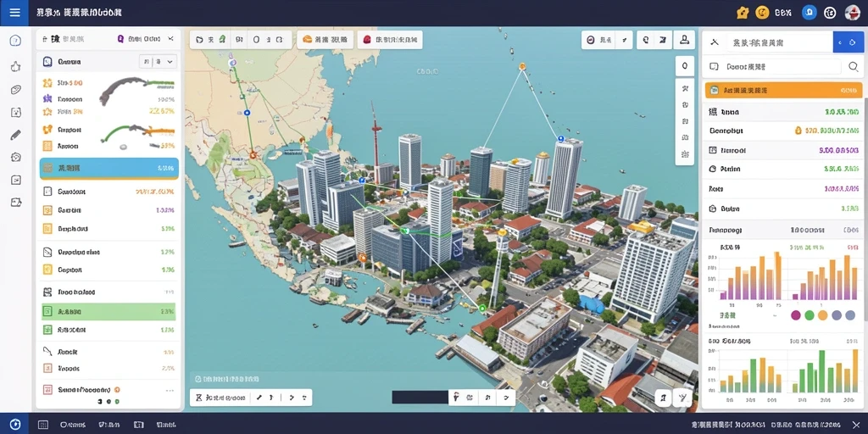Click the single round button above the vertical map tools

point(685,66)
